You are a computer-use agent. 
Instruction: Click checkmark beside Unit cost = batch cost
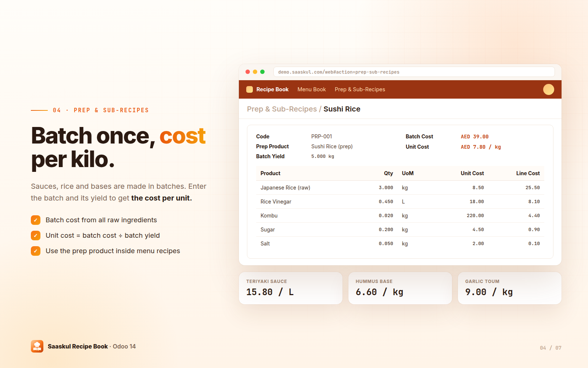[36, 236]
